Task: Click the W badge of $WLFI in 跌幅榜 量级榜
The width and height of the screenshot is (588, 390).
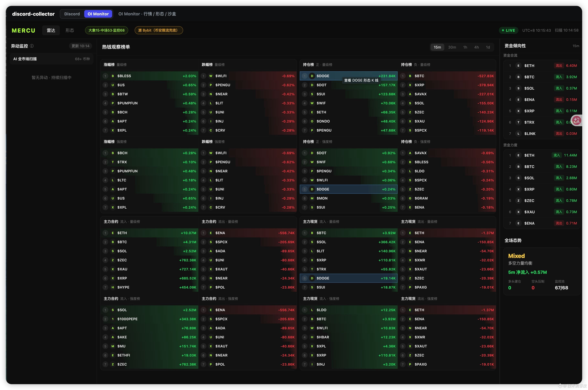Action: pyautogui.click(x=211, y=76)
